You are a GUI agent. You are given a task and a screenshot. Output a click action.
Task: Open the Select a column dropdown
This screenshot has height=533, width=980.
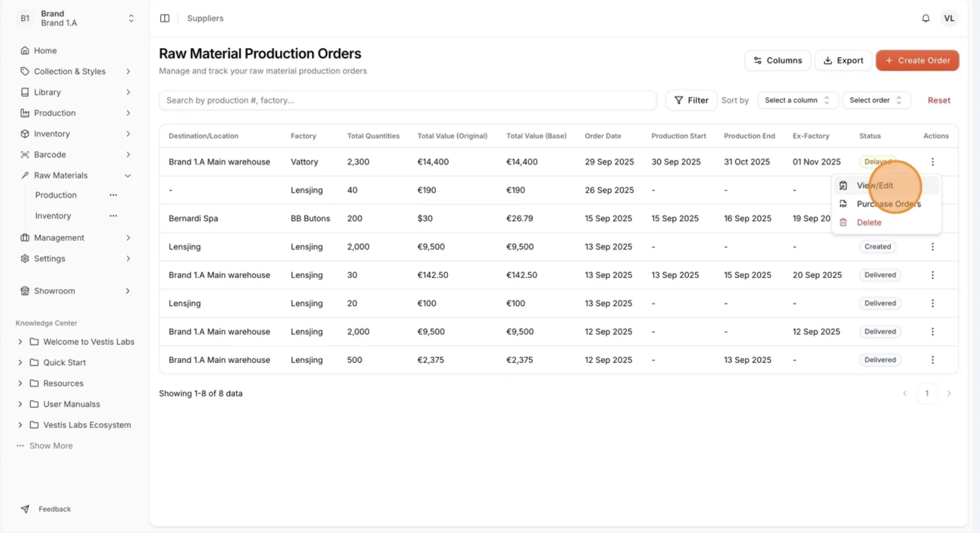[798, 100]
